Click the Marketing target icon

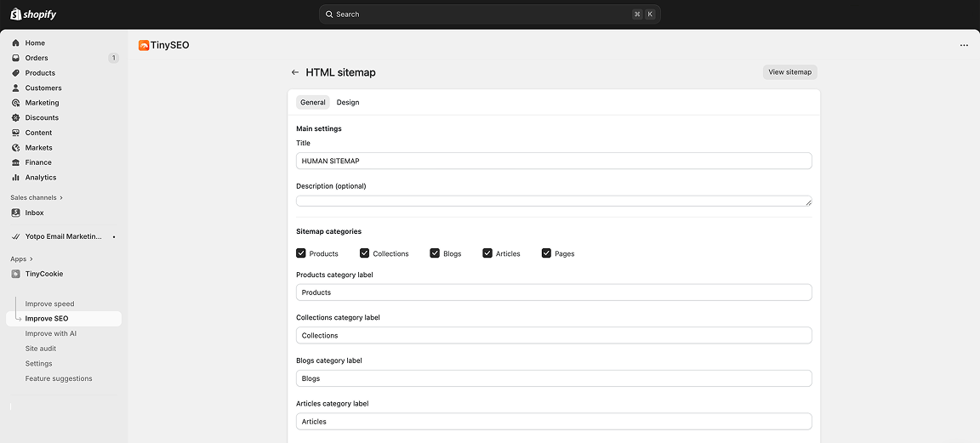tap(15, 103)
